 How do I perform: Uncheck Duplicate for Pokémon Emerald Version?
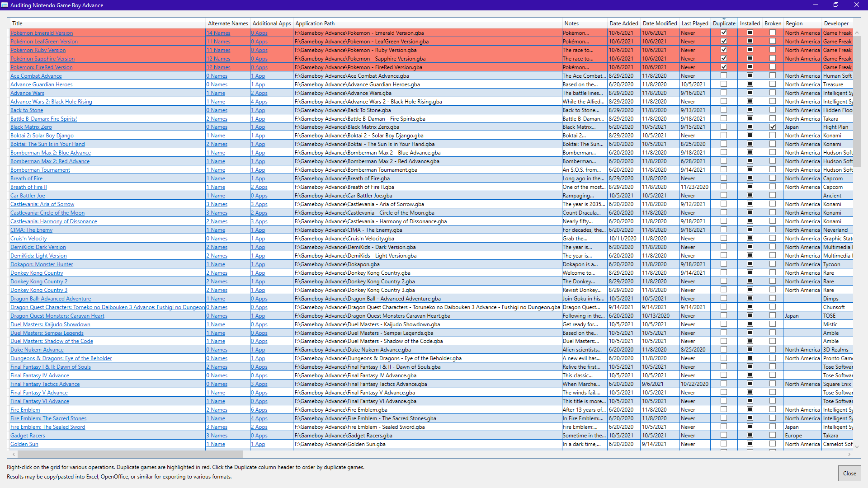(724, 33)
